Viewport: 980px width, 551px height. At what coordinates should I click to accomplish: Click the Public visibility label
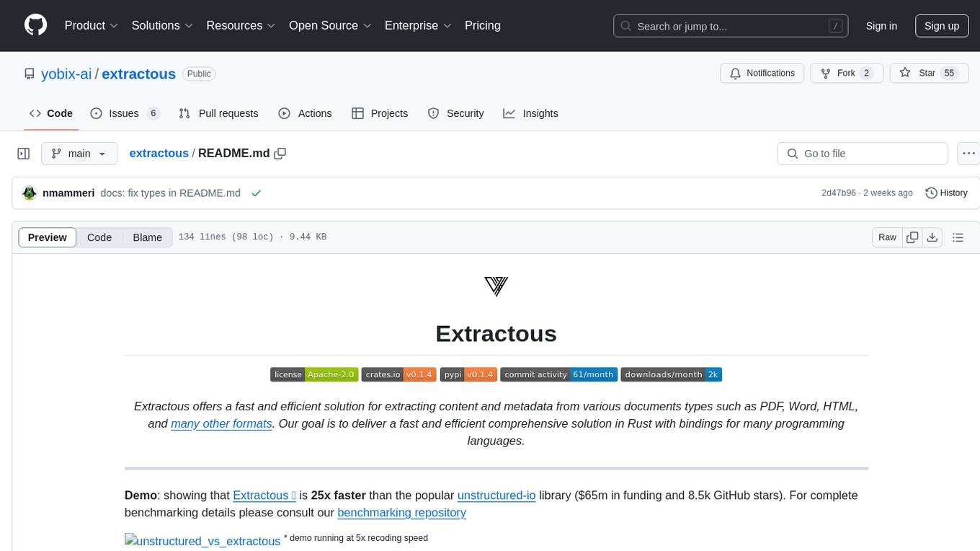pos(199,74)
